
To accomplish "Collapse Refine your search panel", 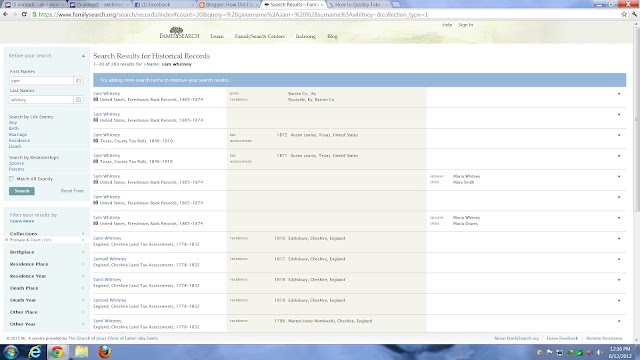I will [x=83, y=56].
